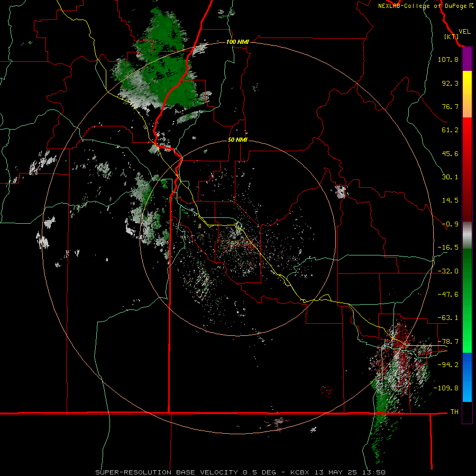
Task: Select the 76.7 legend value
Action: coord(450,106)
